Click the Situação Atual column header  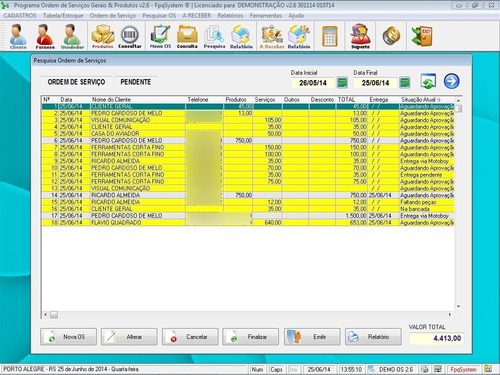pyautogui.click(x=427, y=99)
